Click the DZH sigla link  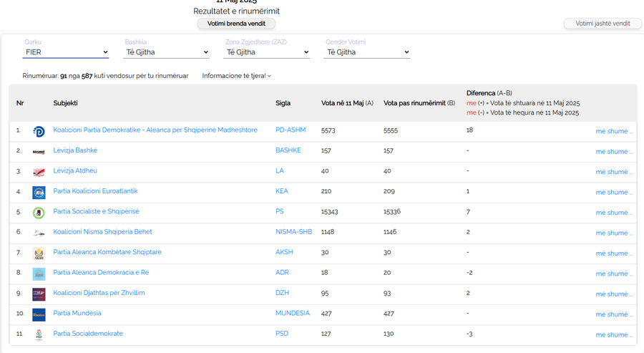pos(282,293)
